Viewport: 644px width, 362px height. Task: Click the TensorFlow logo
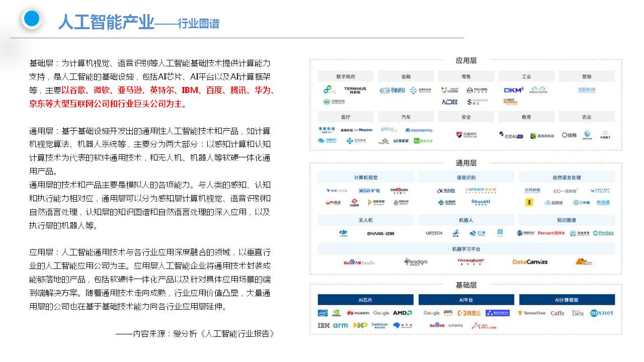[x=531, y=313]
